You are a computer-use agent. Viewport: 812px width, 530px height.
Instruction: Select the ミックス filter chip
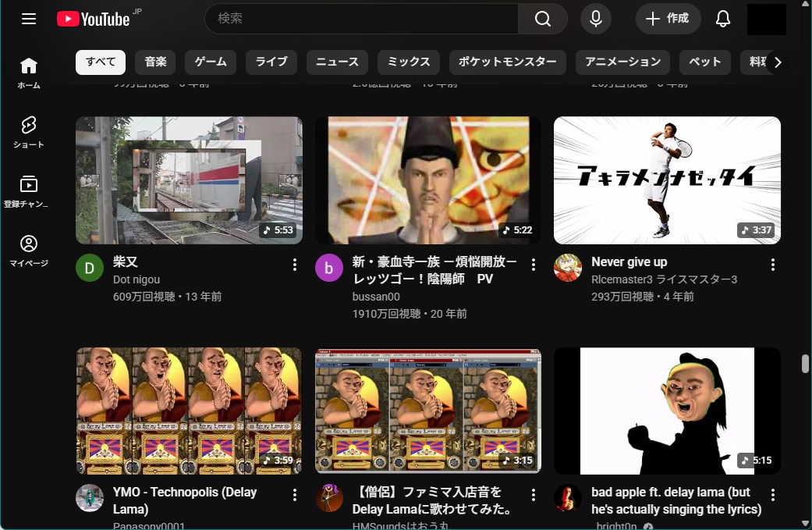pos(409,62)
